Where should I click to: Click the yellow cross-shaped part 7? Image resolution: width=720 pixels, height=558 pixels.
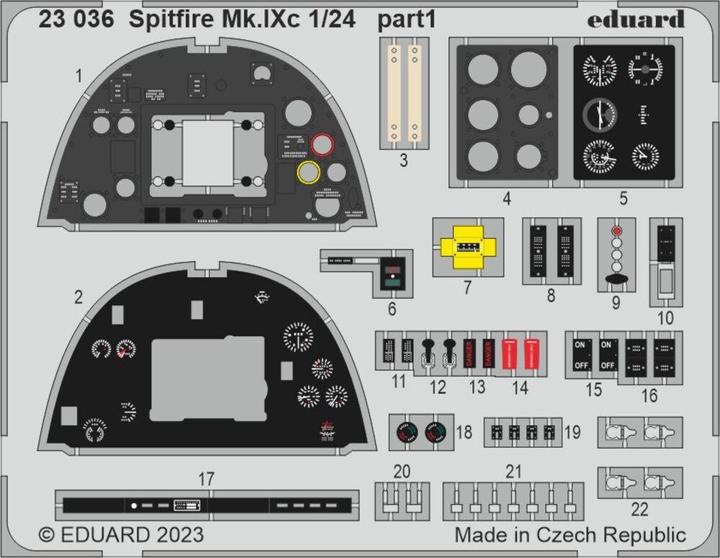click(x=468, y=247)
